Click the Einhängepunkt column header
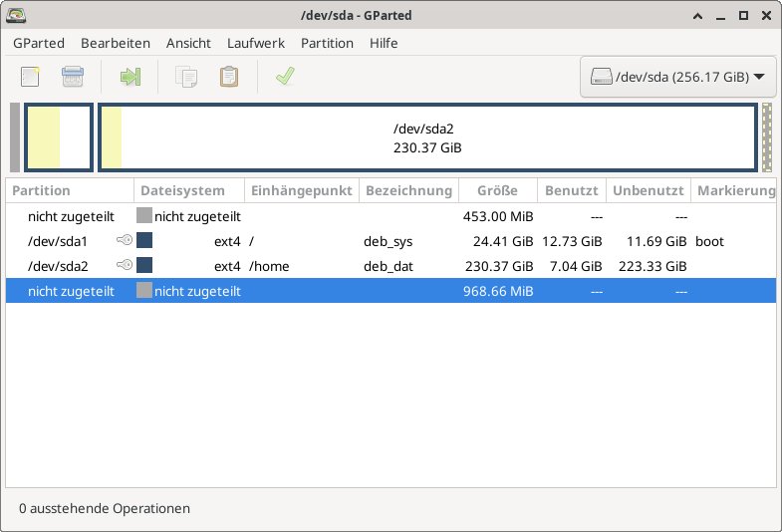The width and height of the screenshot is (782, 532). point(302,190)
